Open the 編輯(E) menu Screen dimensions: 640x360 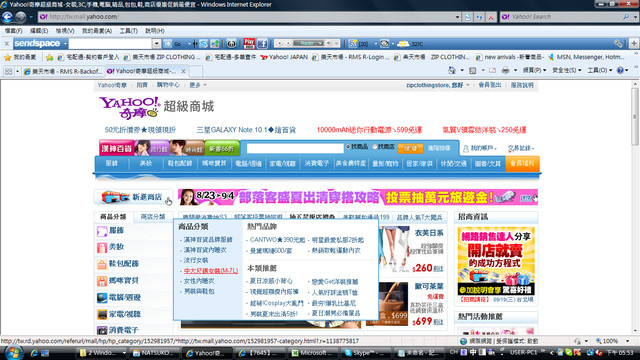tap(39, 31)
